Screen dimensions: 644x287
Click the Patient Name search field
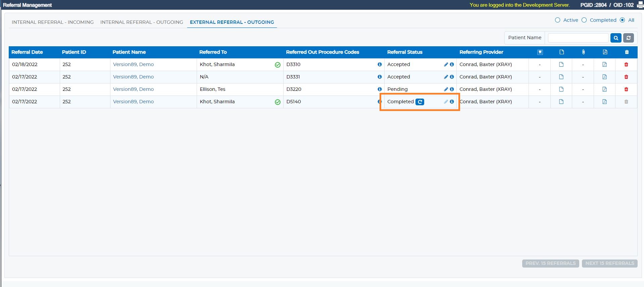coord(578,38)
